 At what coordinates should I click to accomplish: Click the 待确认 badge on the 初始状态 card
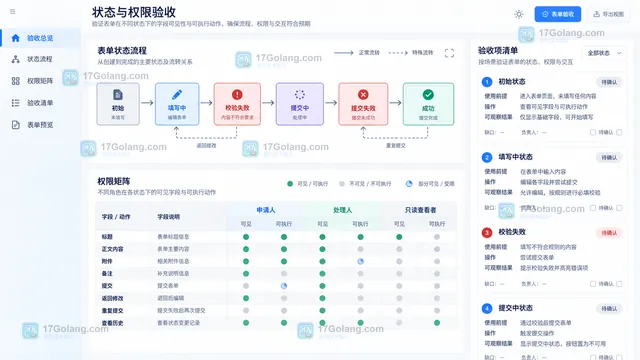pyautogui.click(x=609, y=82)
